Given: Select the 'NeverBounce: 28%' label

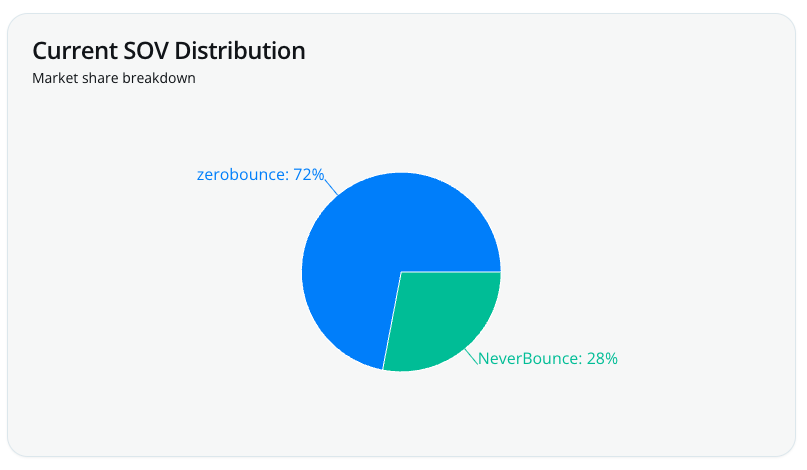Looking at the screenshot, I should pyautogui.click(x=548, y=358).
